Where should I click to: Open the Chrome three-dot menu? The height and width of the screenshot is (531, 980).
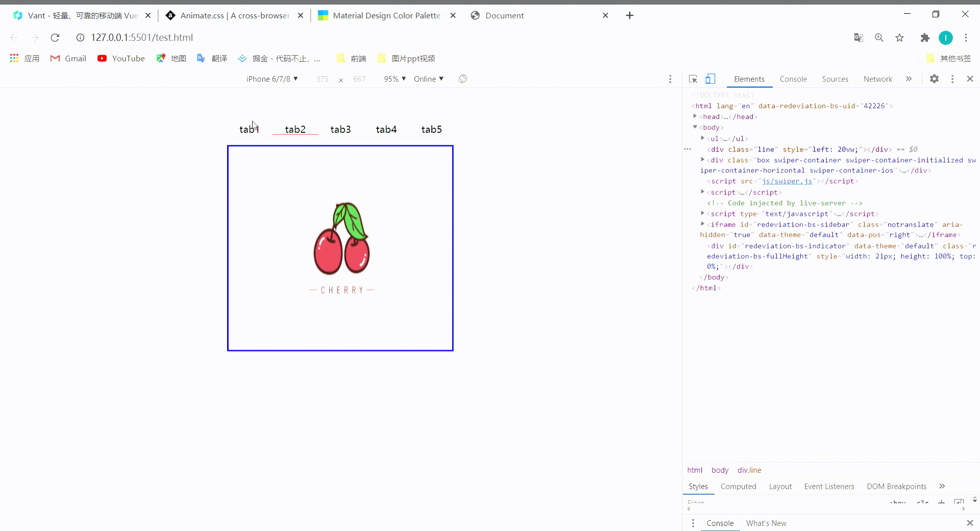point(966,37)
